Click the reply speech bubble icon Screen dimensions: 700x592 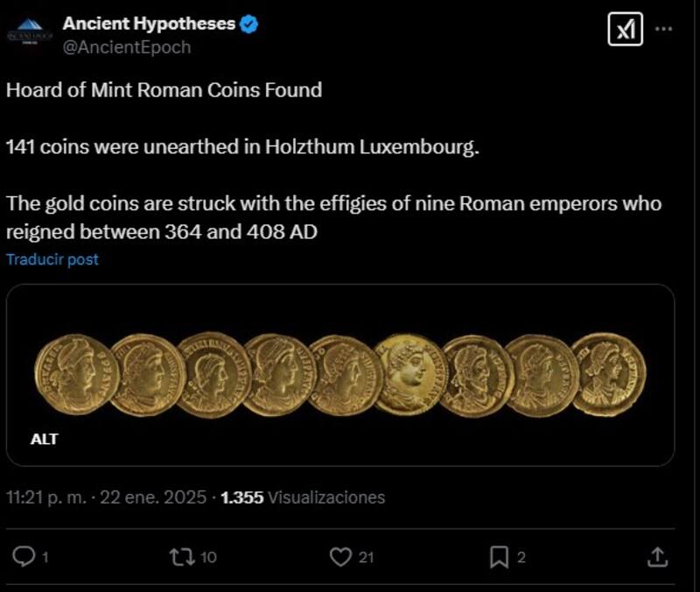coord(26,555)
